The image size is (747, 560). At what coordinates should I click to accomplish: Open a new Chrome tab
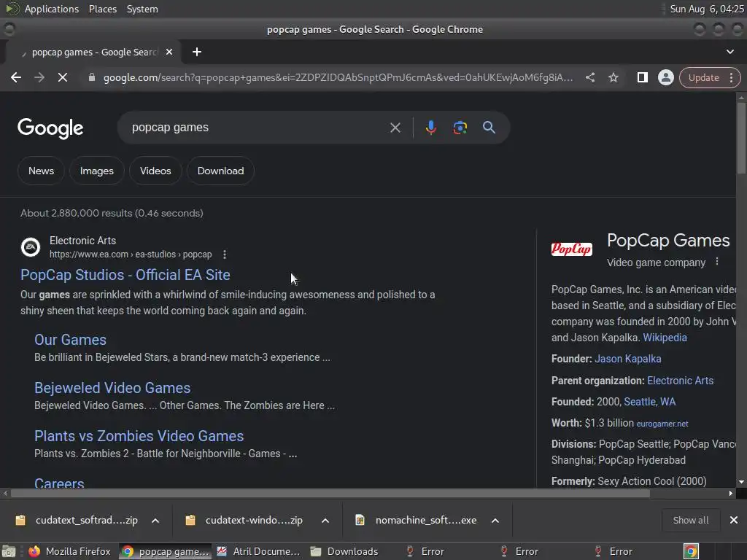tap(197, 52)
